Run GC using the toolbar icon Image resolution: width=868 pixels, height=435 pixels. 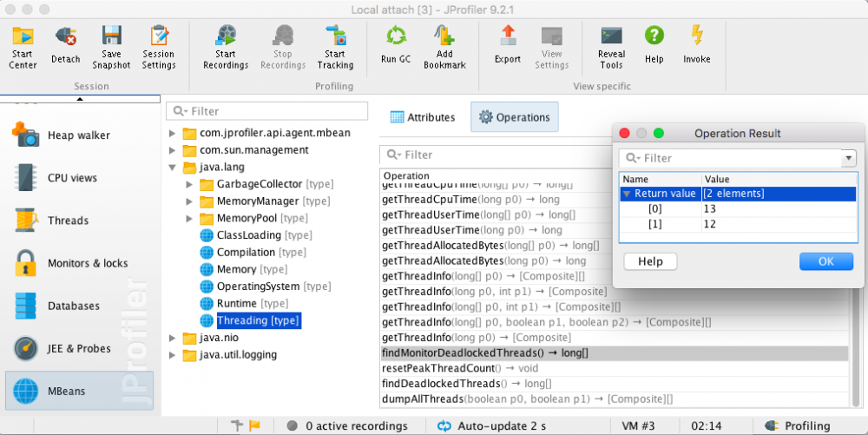pyautogui.click(x=396, y=36)
